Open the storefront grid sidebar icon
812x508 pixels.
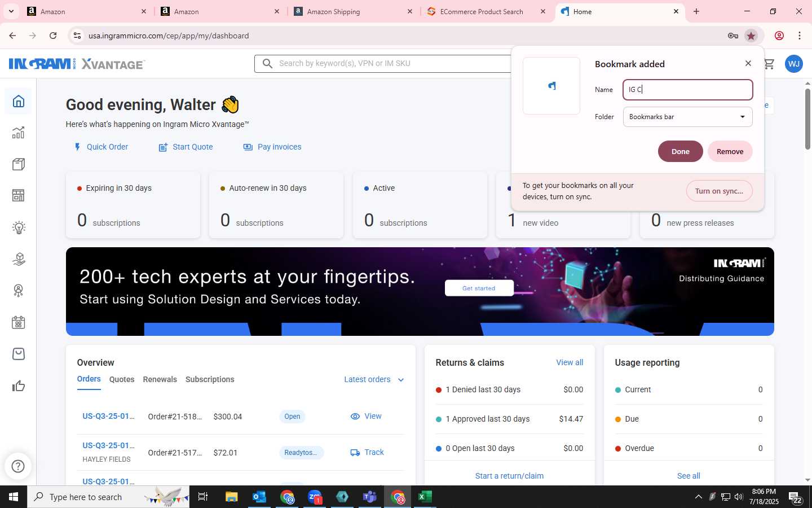pyautogui.click(x=19, y=196)
